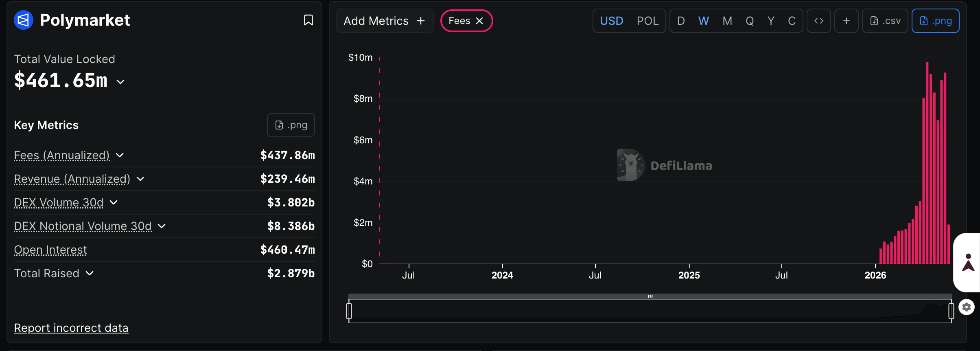Open the chart settings gear icon
The image size is (980, 351).
tap(967, 307)
